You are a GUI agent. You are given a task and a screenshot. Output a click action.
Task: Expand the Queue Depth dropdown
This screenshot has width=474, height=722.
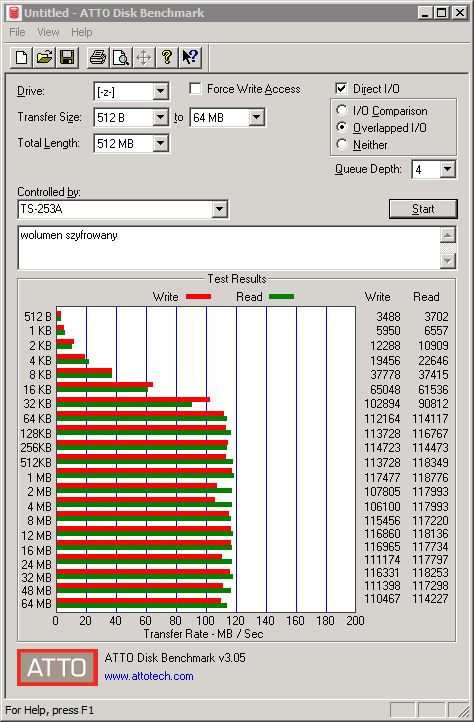tap(447, 169)
